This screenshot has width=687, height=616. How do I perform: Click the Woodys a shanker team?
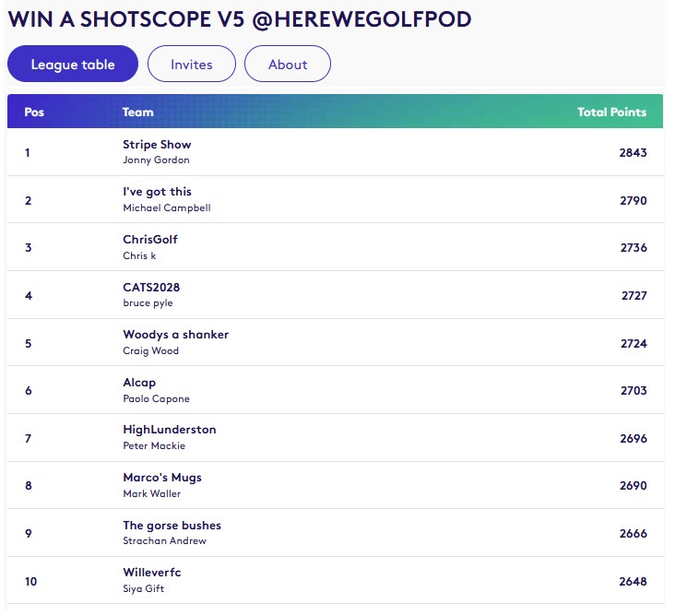175,335
